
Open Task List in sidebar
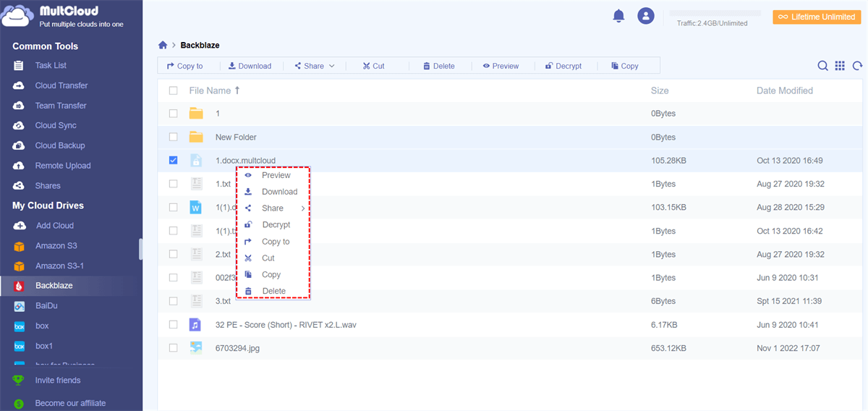coord(51,66)
